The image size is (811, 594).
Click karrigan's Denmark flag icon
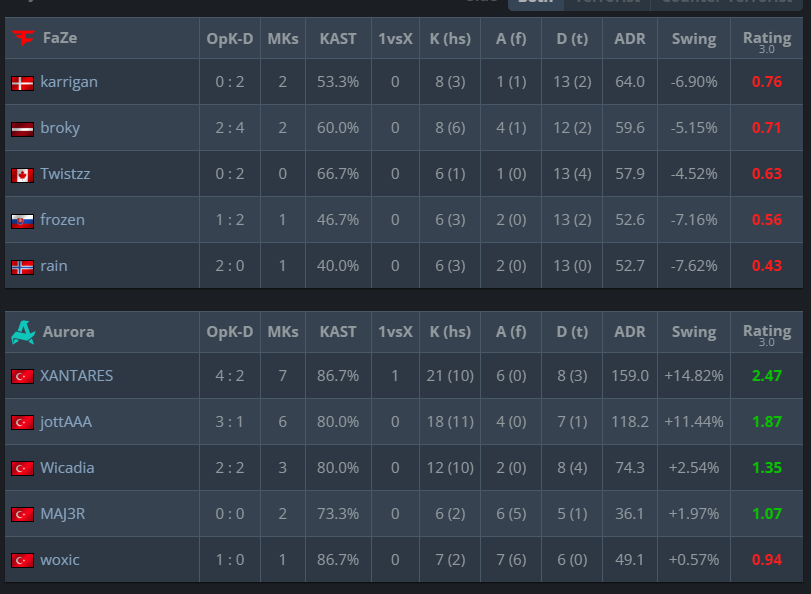tap(22, 83)
